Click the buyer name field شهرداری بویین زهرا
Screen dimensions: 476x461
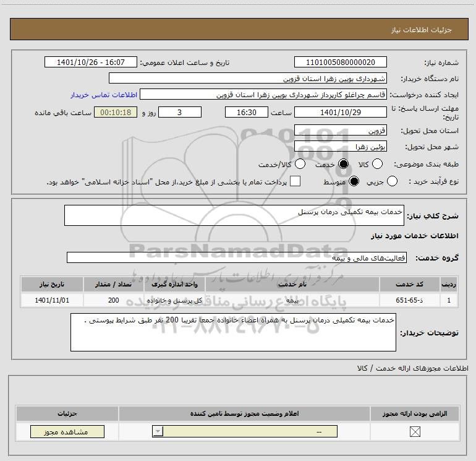pos(248,78)
